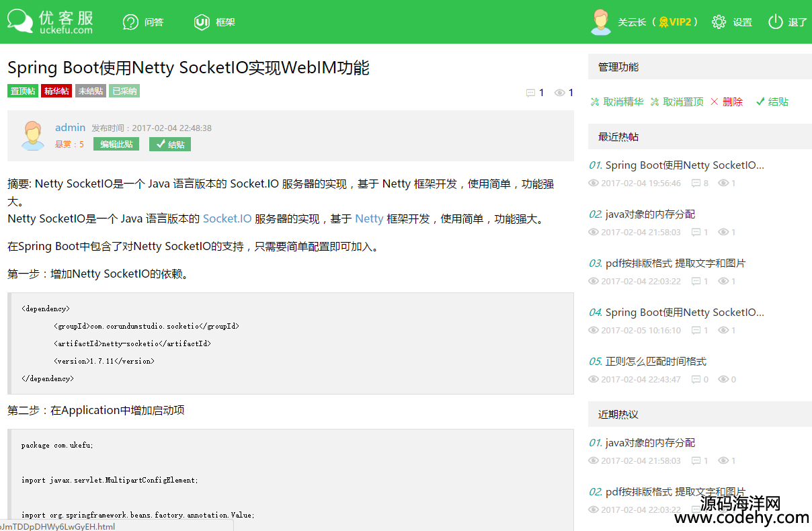The height and width of the screenshot is (531, 812).
Task: Click 退了 to log out
Action: pyautogui.click(x=797, y=22)
